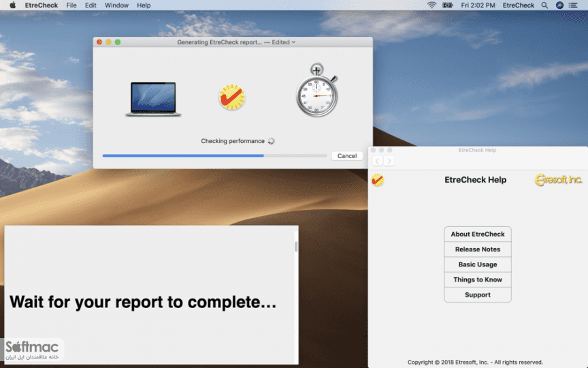
Task: Click the 'EtreCheck Help' heading
Action: [475, 180]
